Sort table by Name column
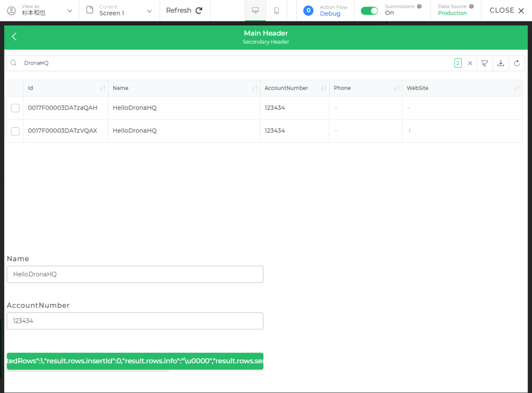This screenshot has height=393, width=532. pos(254,88)
